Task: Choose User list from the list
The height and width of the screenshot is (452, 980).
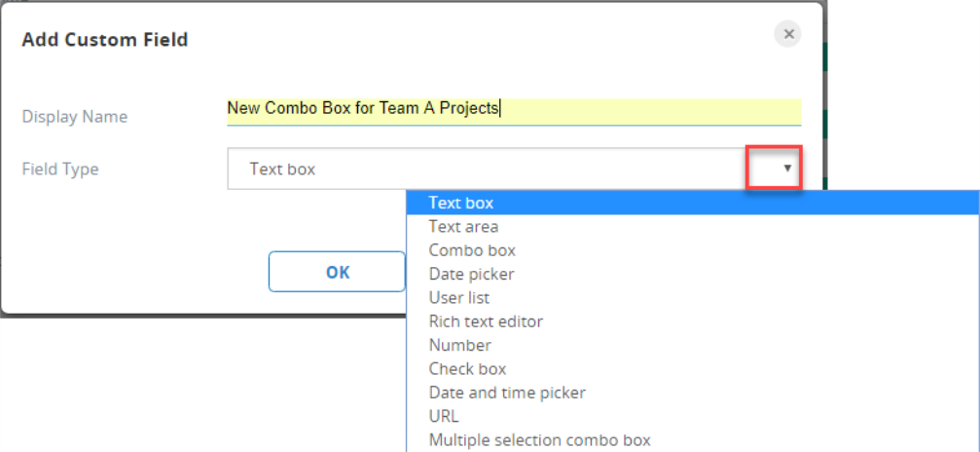Action: tap(458, 297)
